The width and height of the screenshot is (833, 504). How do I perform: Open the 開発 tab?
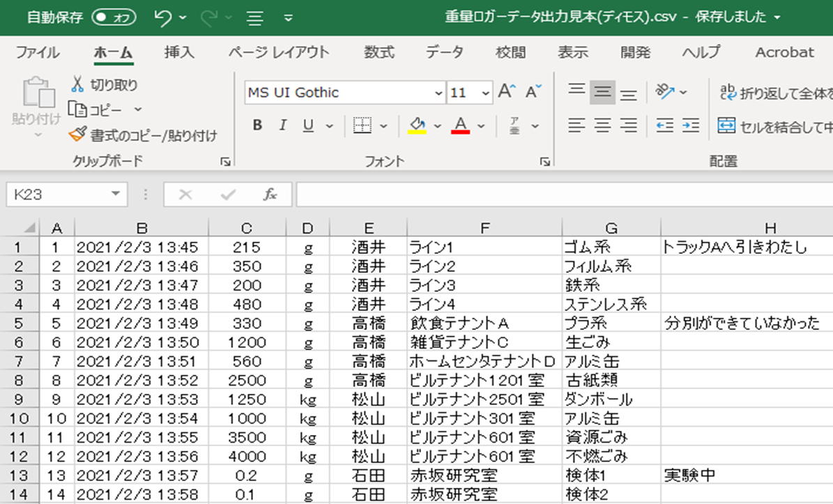(x=635, y=52)
